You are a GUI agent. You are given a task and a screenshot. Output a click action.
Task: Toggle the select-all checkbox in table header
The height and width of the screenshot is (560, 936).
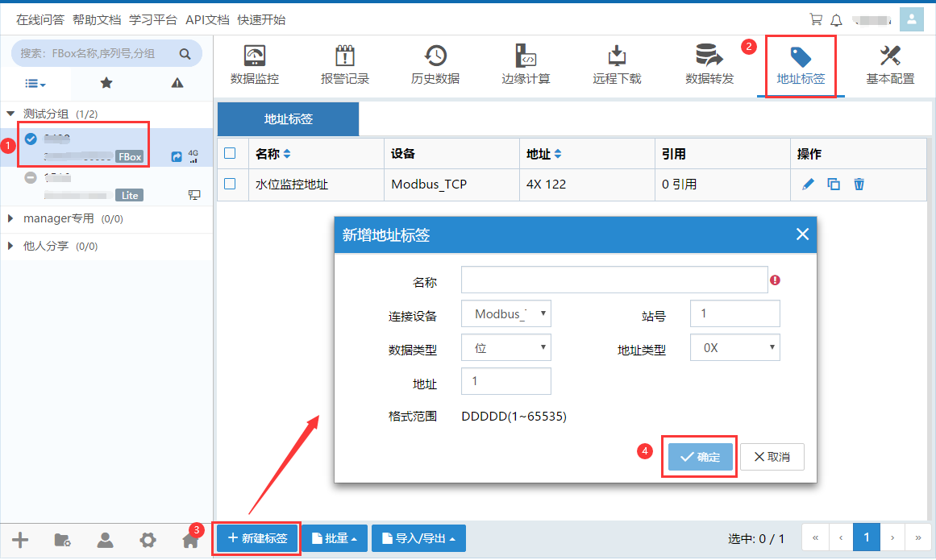click(230, 153)
